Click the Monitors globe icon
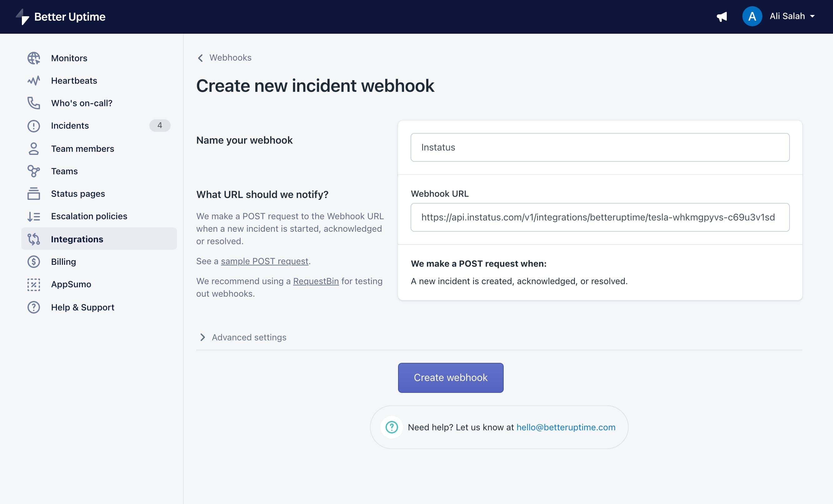This screenshot has height=504, width=833. (33, 58)
